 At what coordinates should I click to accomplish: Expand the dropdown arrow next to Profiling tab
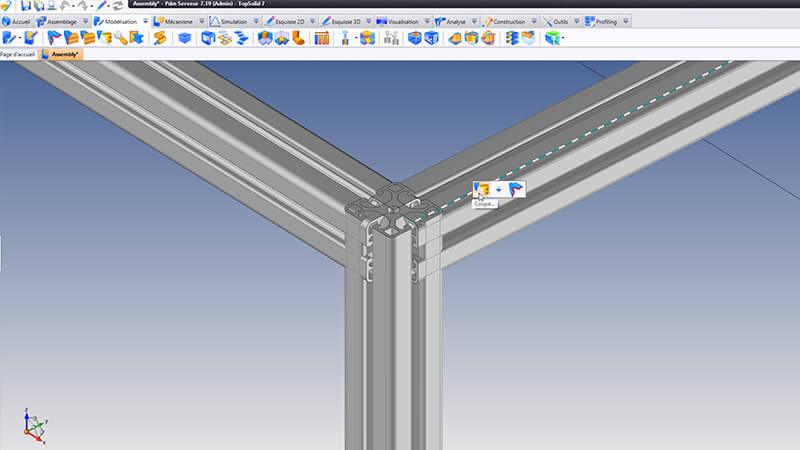click(x=626, y=21)
